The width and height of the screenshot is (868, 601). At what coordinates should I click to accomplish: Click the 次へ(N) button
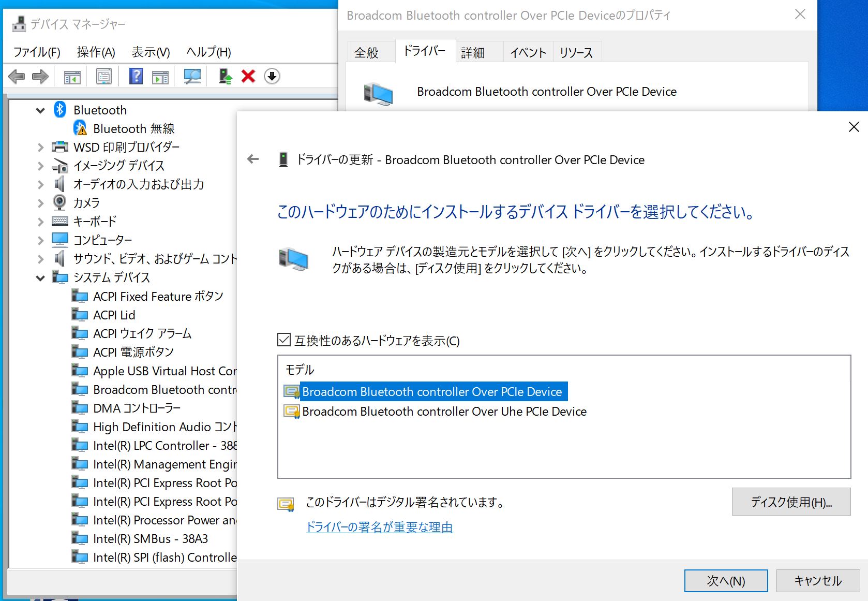pyautogui.click(x=726, y=581)
